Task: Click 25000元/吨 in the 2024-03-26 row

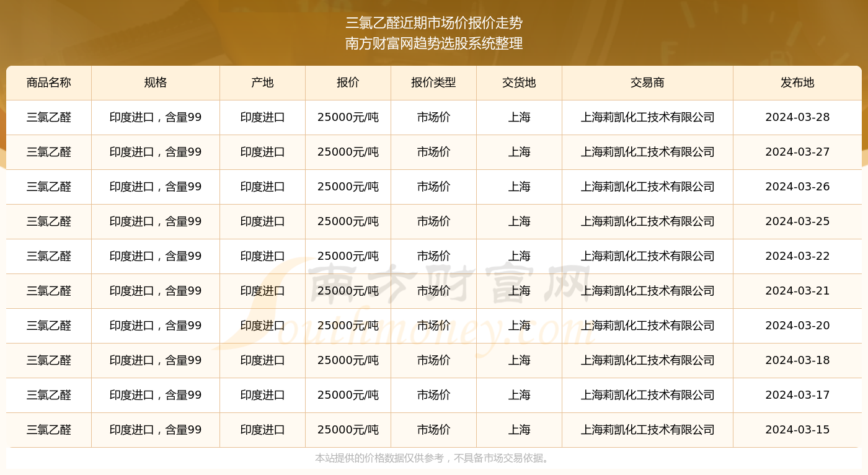Action: tap(348, 187)
